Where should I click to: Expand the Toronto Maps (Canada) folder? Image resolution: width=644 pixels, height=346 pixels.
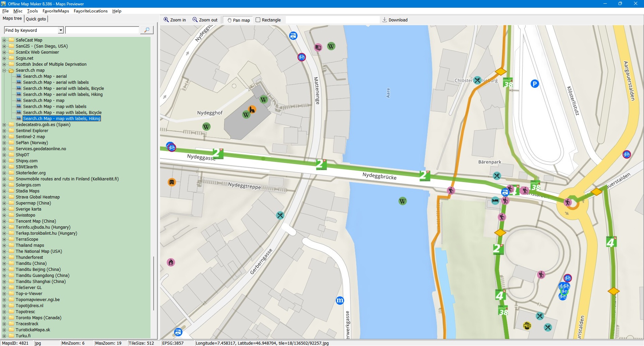coord(4,318)
